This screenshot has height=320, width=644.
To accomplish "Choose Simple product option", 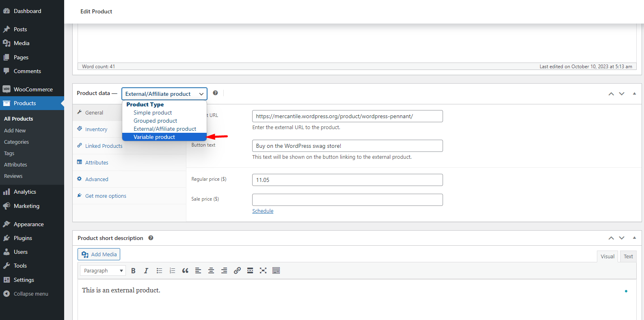I will coord(153,113).
